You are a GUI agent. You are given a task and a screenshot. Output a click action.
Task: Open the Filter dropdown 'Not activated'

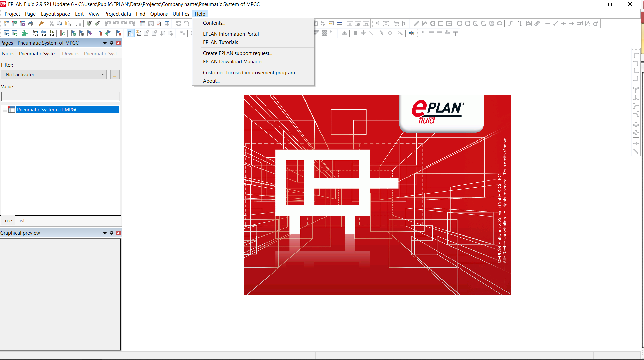(x=54, y=75)
